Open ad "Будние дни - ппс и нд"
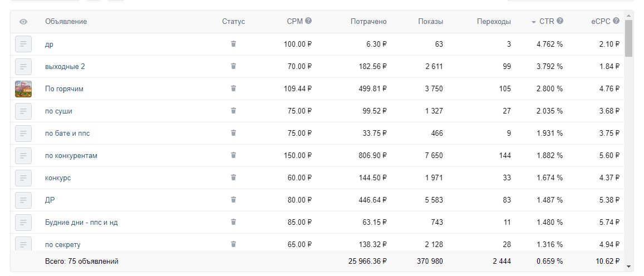Image resolution: width=644 pixels, height=276 pixels. [81, 222]
